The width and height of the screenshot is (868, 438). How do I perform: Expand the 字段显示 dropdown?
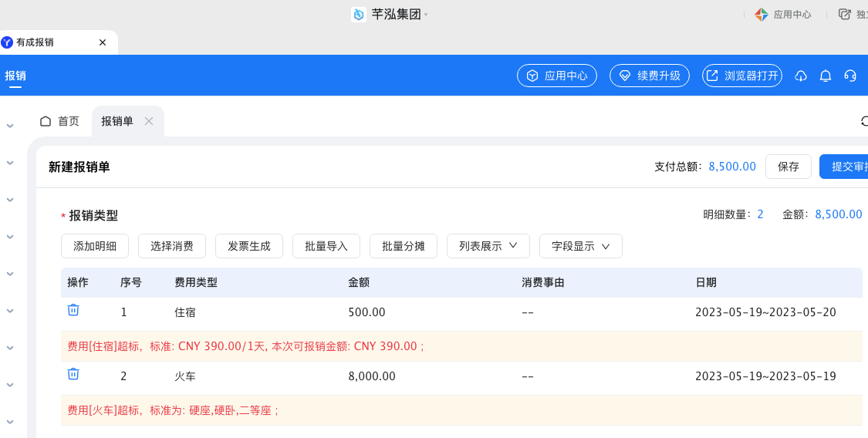pos(580,246)
